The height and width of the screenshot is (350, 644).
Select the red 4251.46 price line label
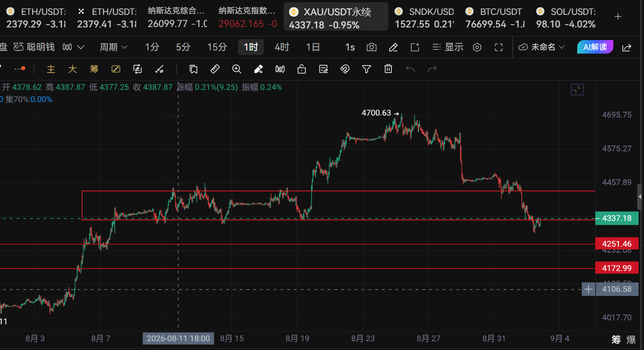coord(617,244)
